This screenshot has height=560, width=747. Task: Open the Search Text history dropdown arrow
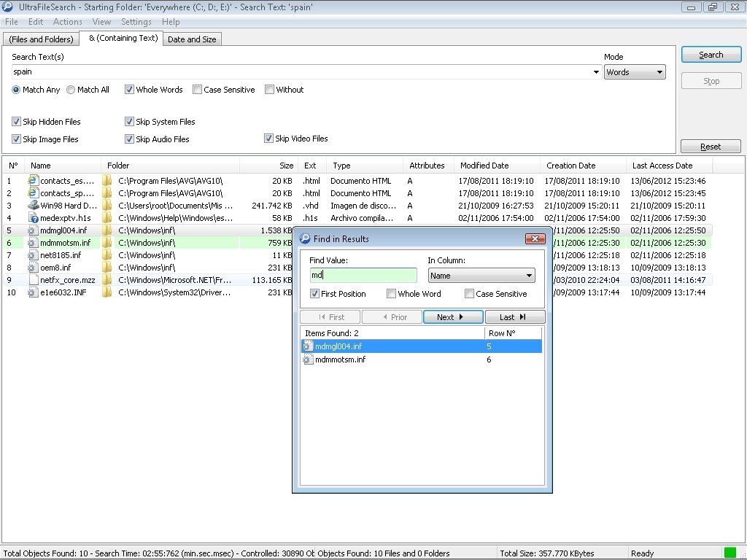click(x=595, y=72)
